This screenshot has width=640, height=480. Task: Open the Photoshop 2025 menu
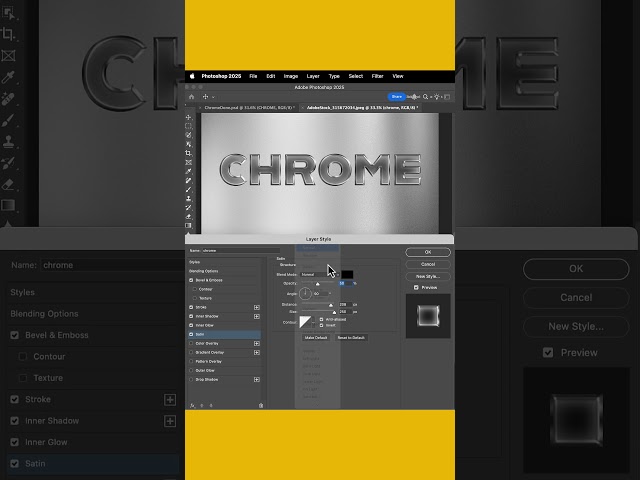coord(221,76)
